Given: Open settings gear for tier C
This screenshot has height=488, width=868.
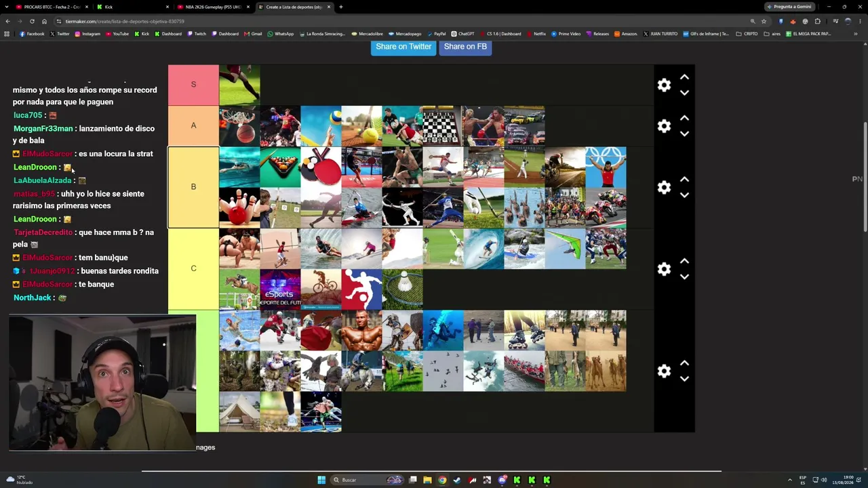Looking at the screenshot, I should coord(664,269).
